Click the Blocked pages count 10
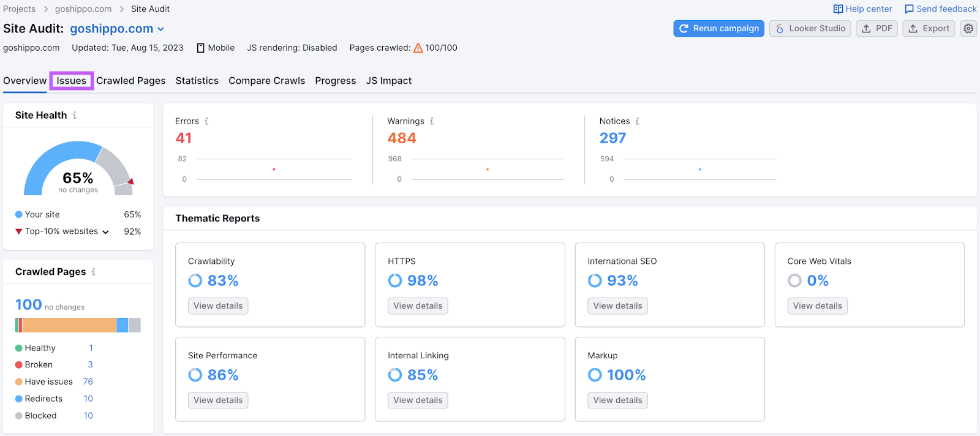Image resolution: width=980 pixels, height=436 pixels. point(88,416)
